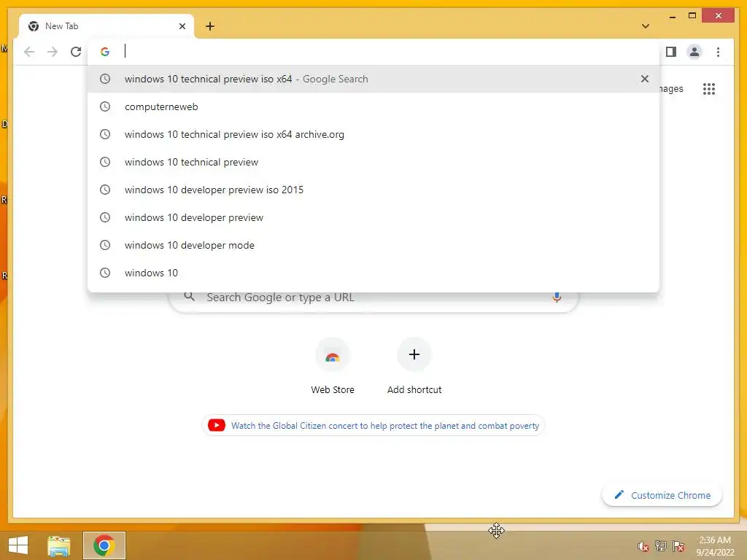747x560 pixels.
Task: Close the New Tab tab
Action: coord(182,26)
